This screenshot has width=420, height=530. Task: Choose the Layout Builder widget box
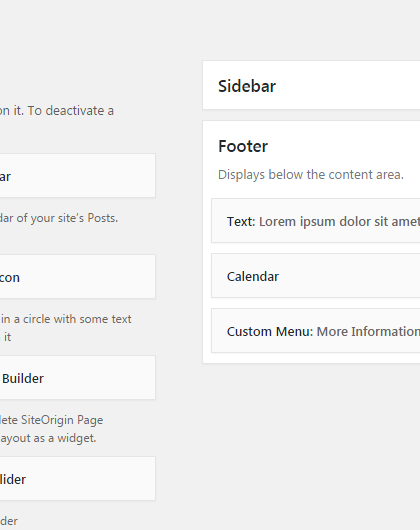coord(77,378)
